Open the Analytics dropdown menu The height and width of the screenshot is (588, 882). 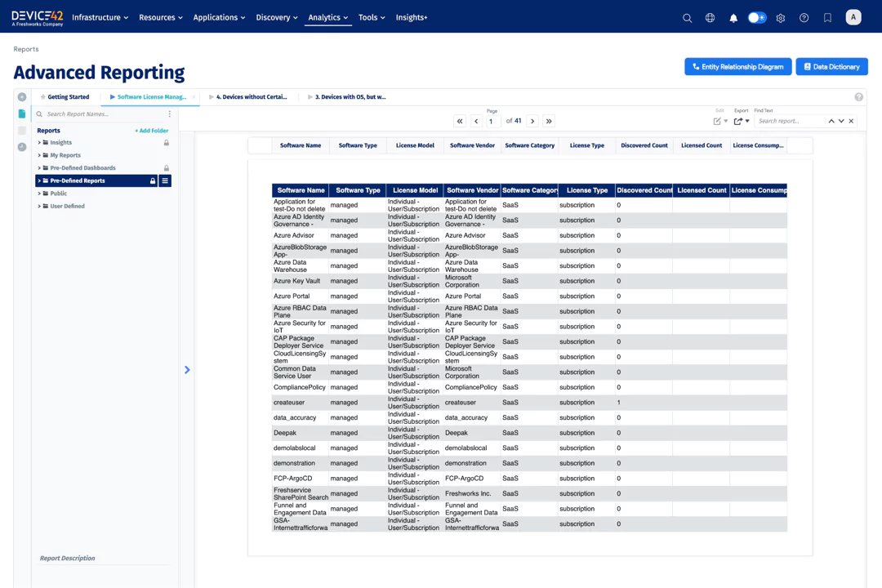click(327, 17)
